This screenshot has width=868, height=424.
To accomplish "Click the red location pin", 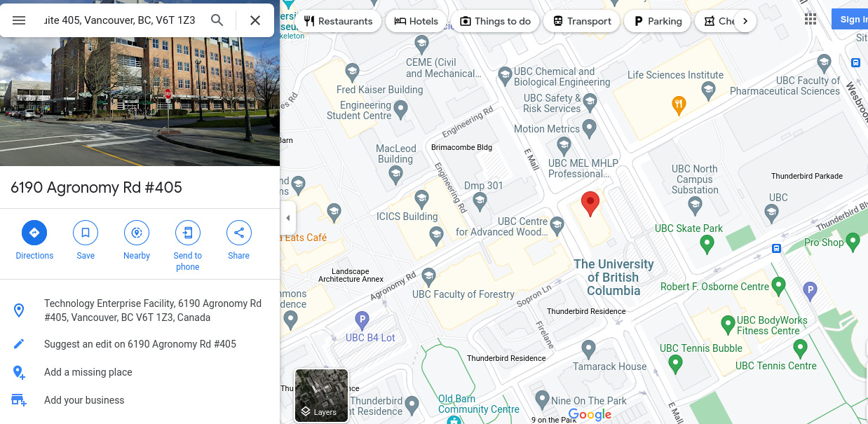I will click(x=591, y=203).
